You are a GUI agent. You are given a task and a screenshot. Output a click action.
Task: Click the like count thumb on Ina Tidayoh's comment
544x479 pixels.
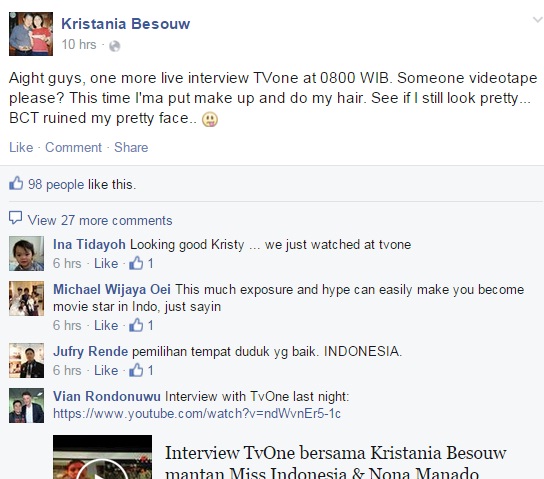[136, 263]
